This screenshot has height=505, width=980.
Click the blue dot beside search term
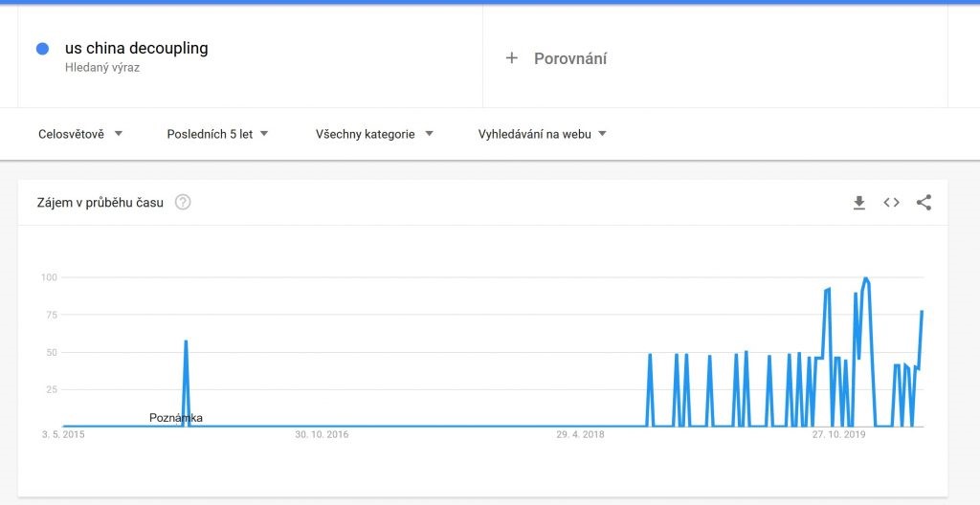42,49
